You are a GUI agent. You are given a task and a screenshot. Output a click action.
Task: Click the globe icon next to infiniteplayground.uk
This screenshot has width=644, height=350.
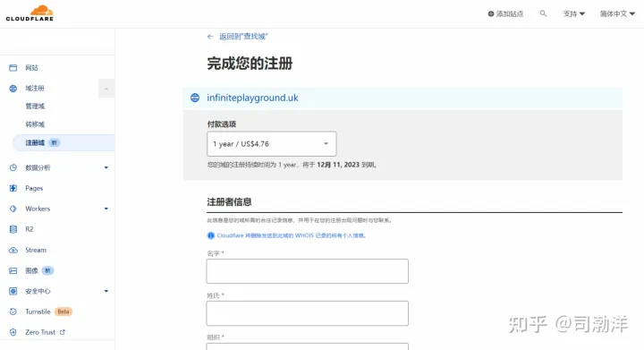(195, 98)
